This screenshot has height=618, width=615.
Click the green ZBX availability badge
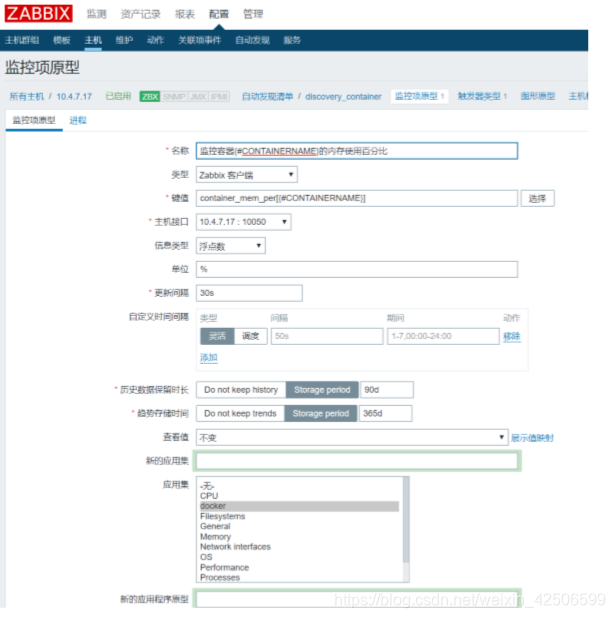click(x=150, y=97)
